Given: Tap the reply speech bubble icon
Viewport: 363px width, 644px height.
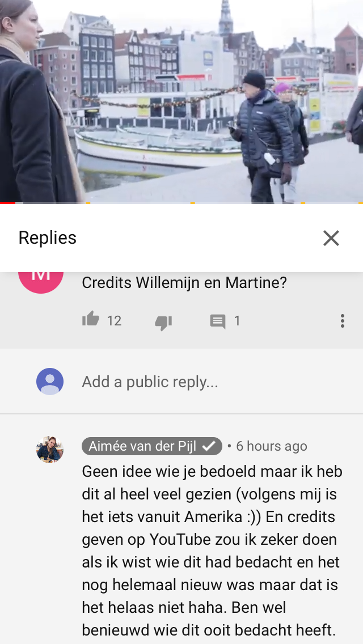Looking at the screenshot, I should (x=218, y=321).
